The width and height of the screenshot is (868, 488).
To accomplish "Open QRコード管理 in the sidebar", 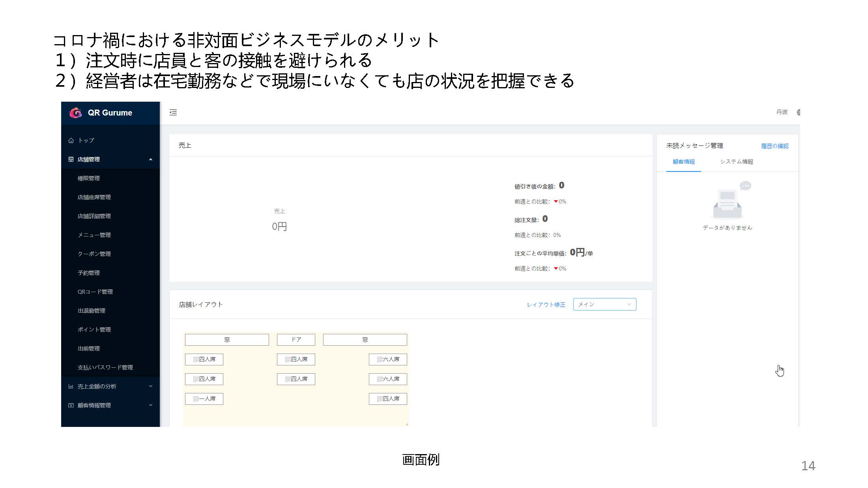I will pos(95,292).
